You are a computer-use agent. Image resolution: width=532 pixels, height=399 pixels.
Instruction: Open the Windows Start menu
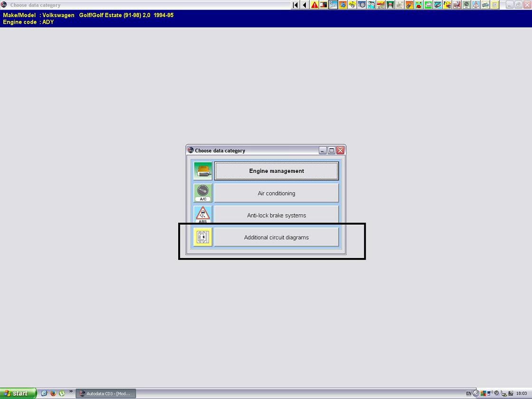click(x=18, y=393)
